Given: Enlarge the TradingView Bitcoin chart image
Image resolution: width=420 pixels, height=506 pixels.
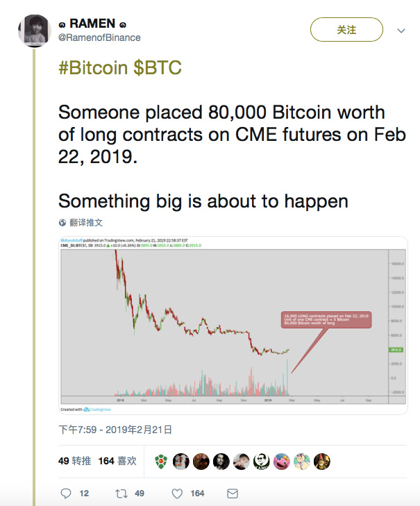Looking at the screenshot, I should click(x=233, y=326).
